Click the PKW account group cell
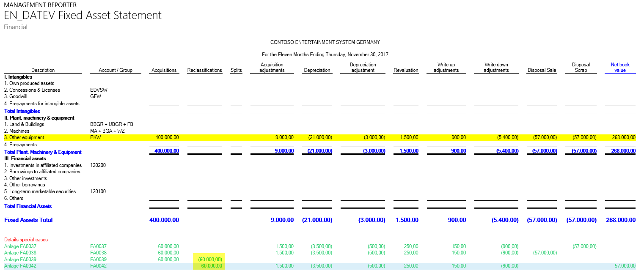Viewport: 644px width, 276px height. click(95, 137)
